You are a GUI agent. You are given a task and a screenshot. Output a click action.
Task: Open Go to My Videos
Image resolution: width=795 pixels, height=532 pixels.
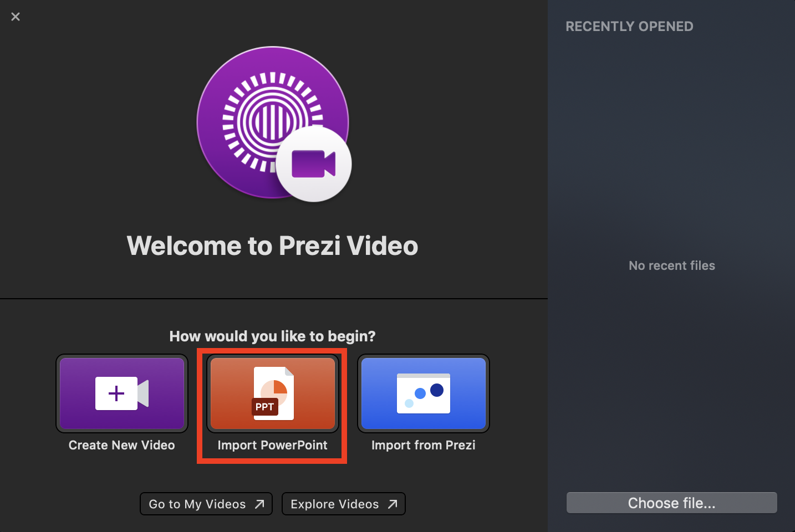coord(197,504)
